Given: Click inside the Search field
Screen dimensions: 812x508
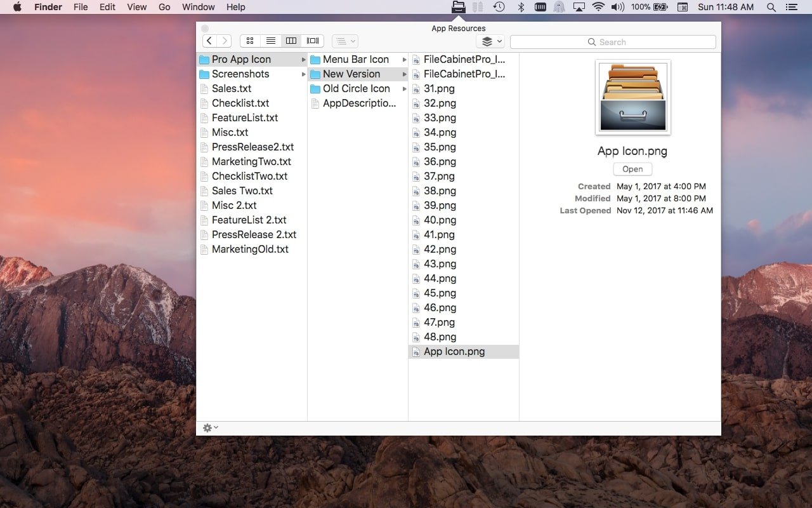Looking at the screenshot, I should point(613,41).
